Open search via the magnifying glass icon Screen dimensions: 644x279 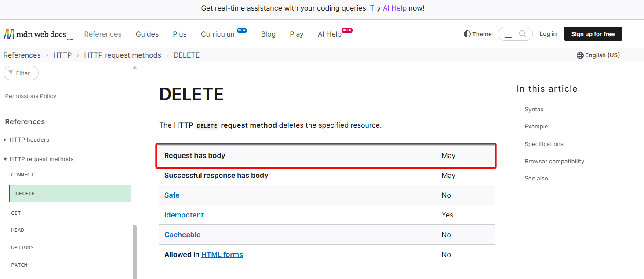pos(522,33)
